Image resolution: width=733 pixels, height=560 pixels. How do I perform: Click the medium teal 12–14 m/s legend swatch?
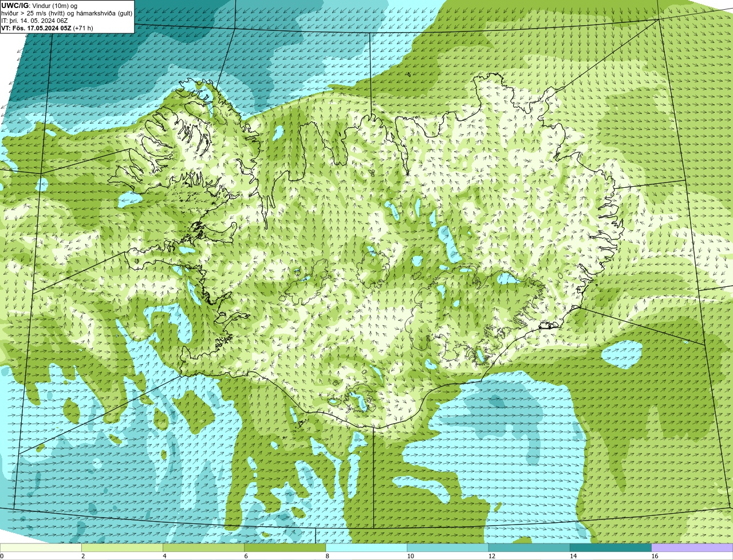pos(529,547)
